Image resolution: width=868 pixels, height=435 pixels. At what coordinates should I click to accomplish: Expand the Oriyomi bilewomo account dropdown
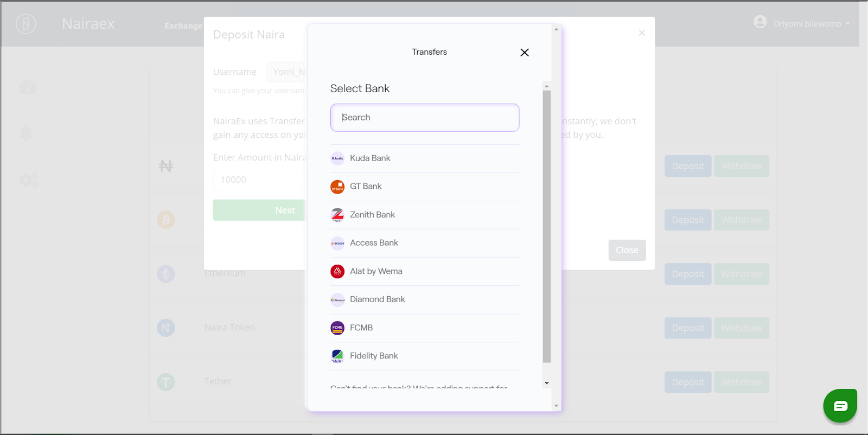click(811, 24)
